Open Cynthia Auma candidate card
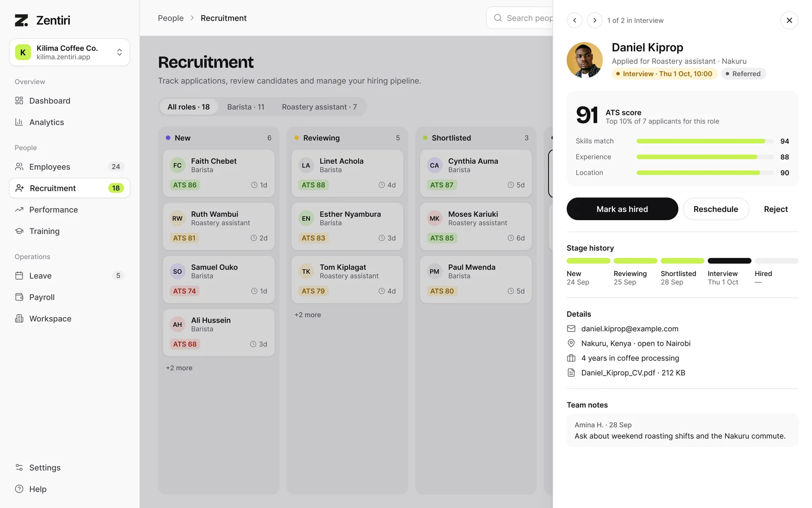 (476, 173)
